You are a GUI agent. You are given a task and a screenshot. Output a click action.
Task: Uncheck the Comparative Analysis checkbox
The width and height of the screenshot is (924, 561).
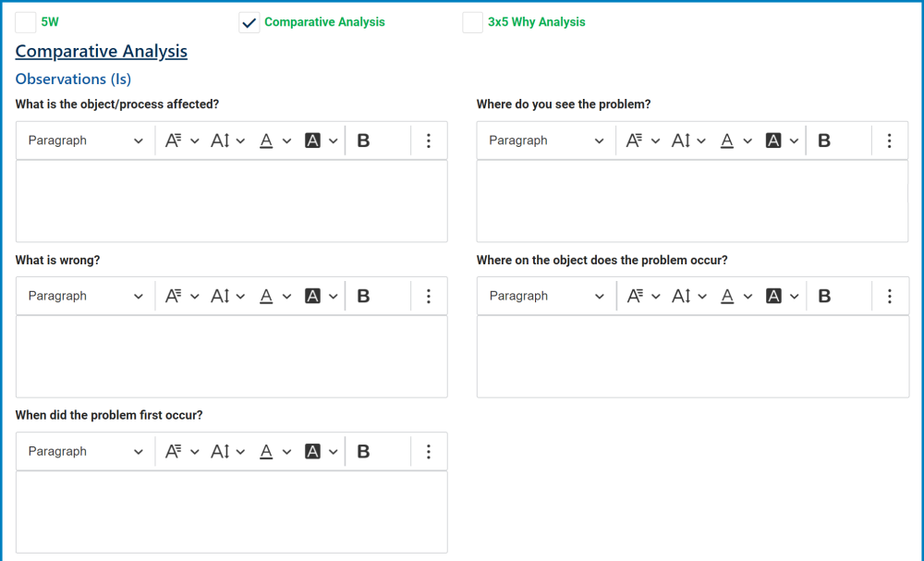pos(249,21)
